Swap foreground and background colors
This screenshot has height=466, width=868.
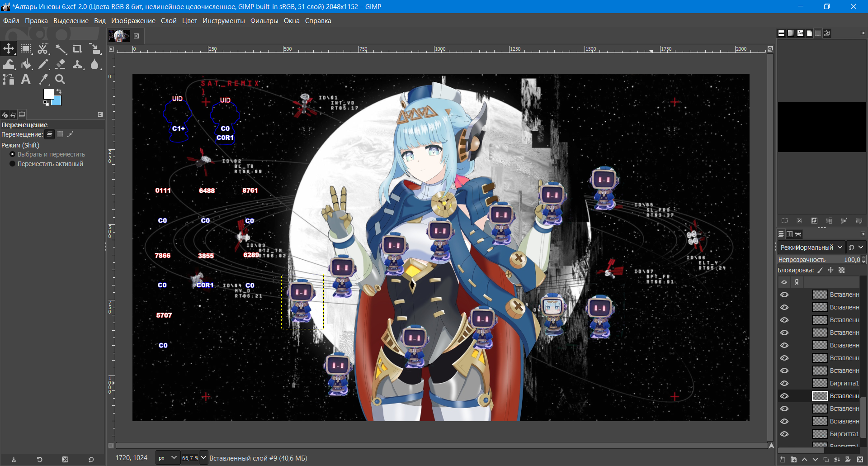pyautogui.click(x=58, y=92)
